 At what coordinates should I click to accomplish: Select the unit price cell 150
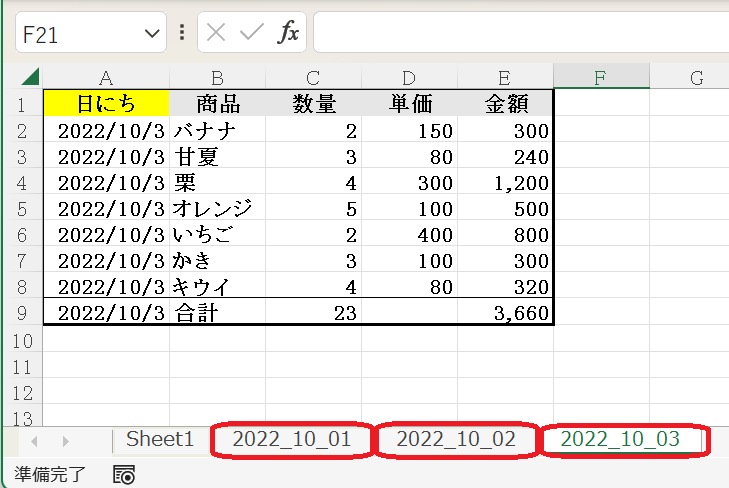pos(409,130)
